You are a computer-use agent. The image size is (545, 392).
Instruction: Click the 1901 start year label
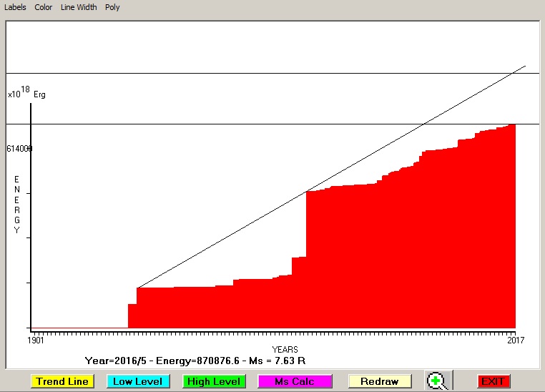pyautogui.click(x=36, y=340)
